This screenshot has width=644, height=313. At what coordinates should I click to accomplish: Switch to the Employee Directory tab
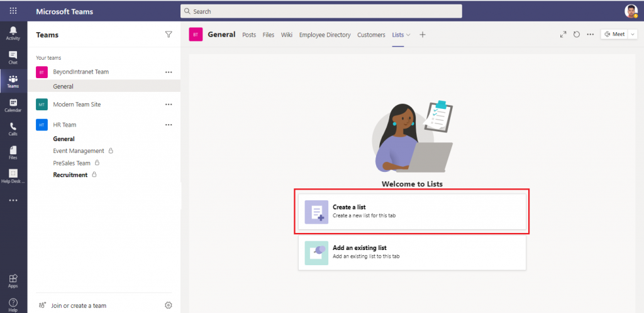[325, 35]
